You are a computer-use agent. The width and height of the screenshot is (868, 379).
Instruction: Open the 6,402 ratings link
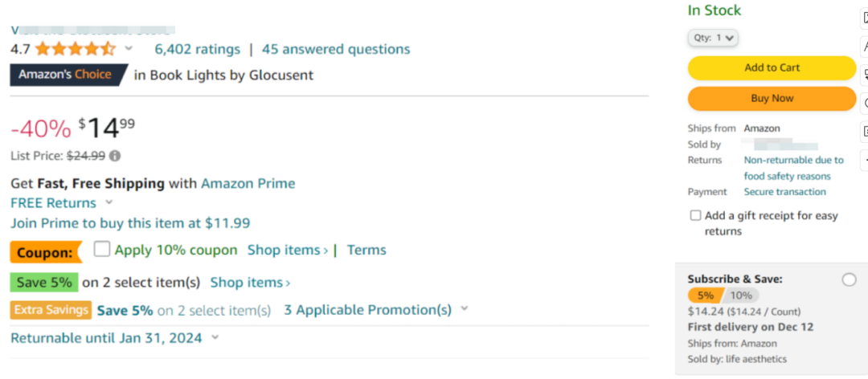click(x=197, y=49)
